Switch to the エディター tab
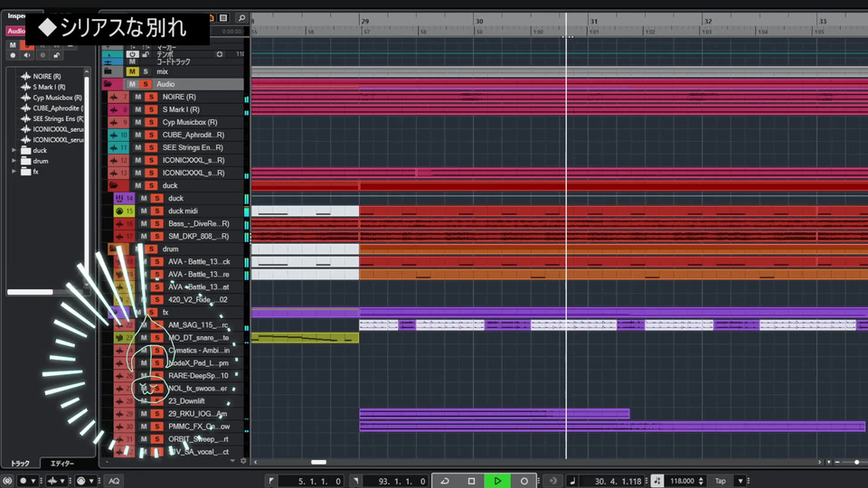Viewport: 868px width, 488px height. (x=62, y=463)
